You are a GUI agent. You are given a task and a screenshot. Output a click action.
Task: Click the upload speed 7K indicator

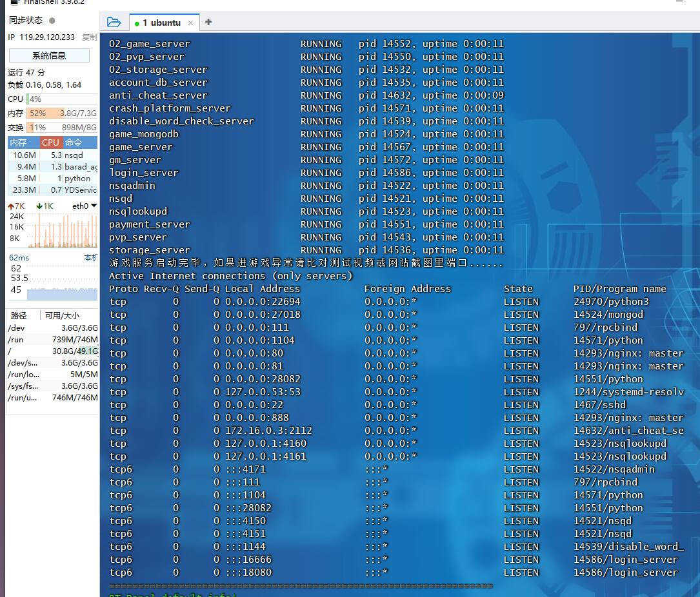[17, 206]
